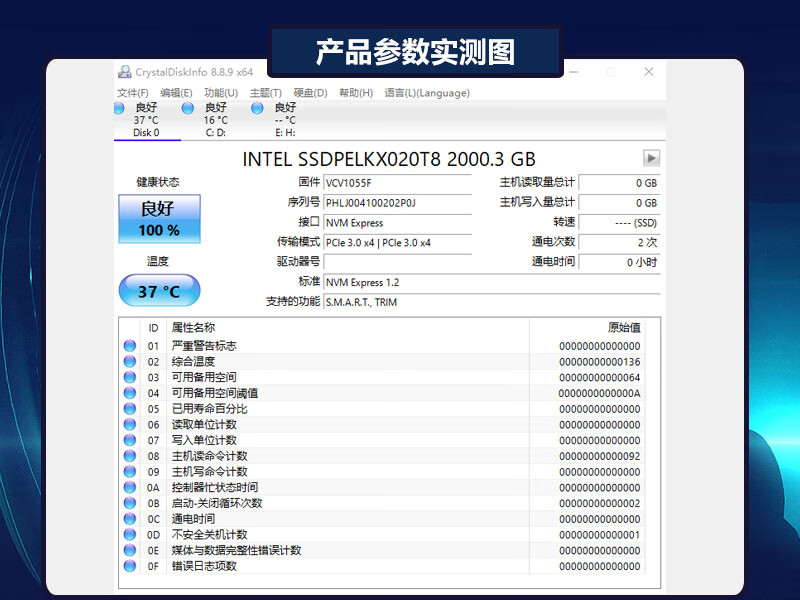This screenshot has width=800, height=600.
Task: Click status icon for 0C 通电时间
Action: [130, 519]
